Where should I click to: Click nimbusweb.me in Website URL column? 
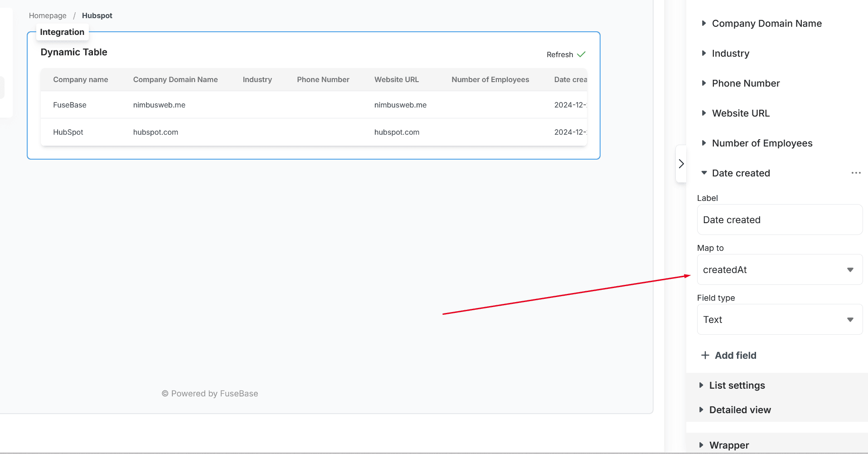coord(400,105)
